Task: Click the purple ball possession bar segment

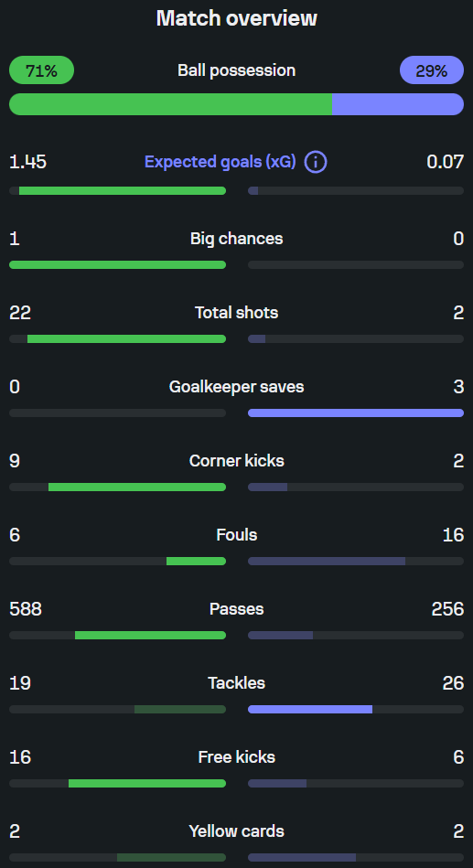Action: 398,104
